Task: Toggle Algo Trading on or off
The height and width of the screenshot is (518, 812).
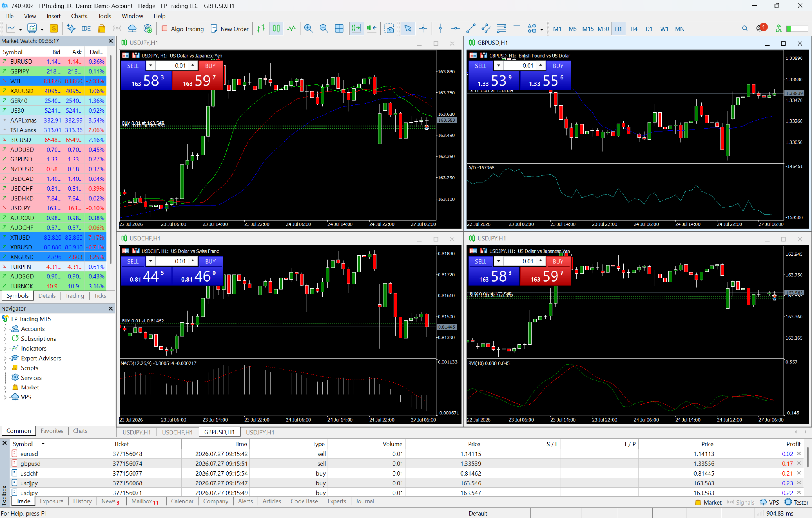Action: [183, 29]
